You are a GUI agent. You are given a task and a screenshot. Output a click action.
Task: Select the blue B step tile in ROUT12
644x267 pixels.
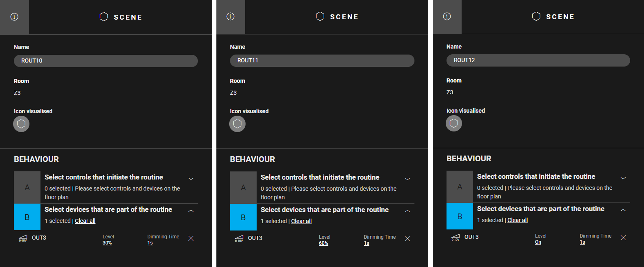(460, 216)
